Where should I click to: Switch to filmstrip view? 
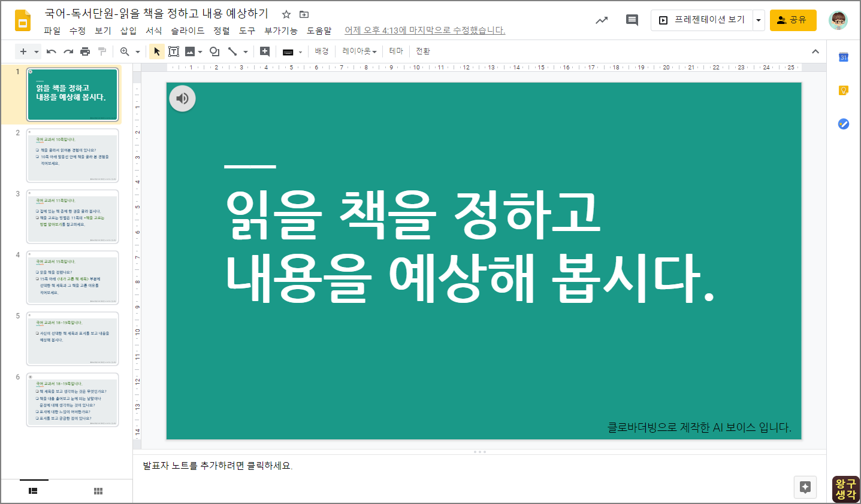[x=34, y=491]
